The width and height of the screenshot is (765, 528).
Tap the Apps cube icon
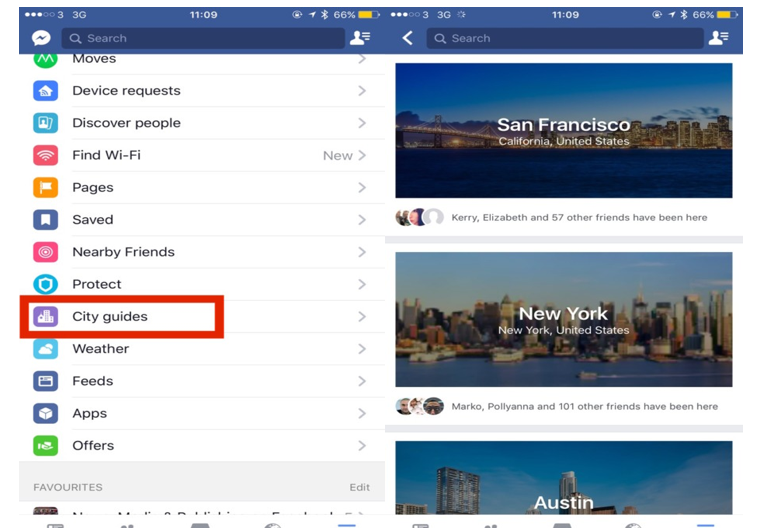pyautogui.click(x=45, y=413)
